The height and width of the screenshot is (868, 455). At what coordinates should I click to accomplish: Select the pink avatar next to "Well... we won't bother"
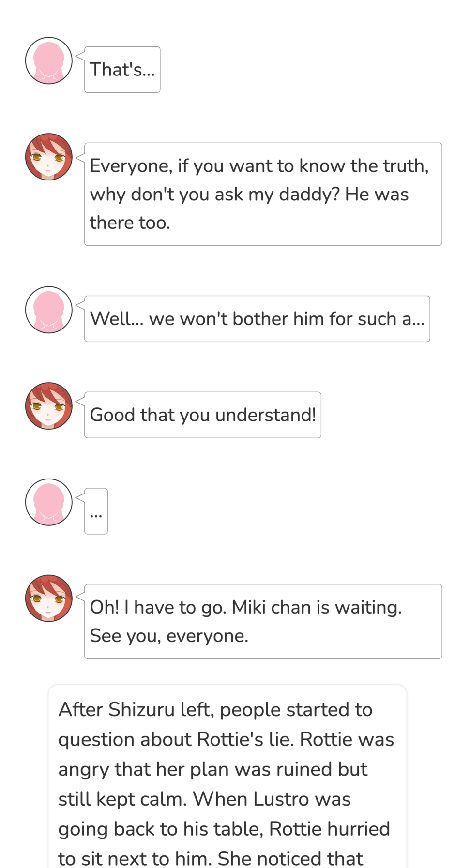[49, 310]
